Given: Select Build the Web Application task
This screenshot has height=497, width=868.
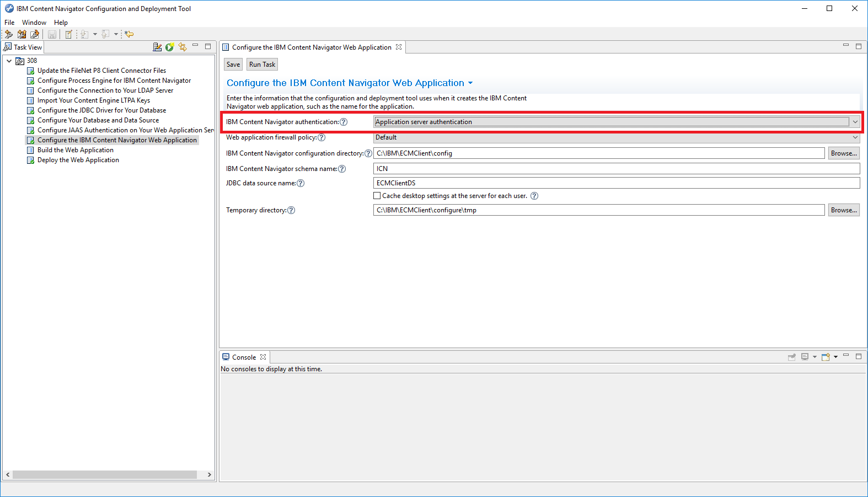Looking at the screenshot, I should point(76,150).
